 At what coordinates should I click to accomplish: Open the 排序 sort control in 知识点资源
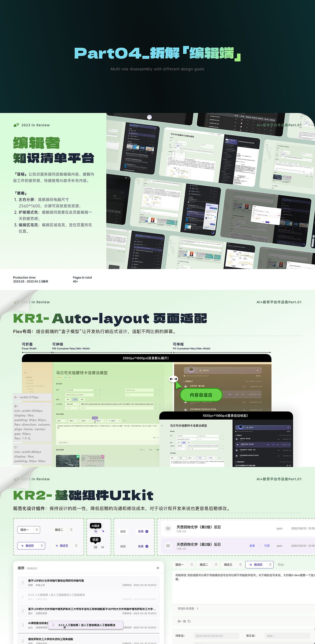(x=142, y=450)
